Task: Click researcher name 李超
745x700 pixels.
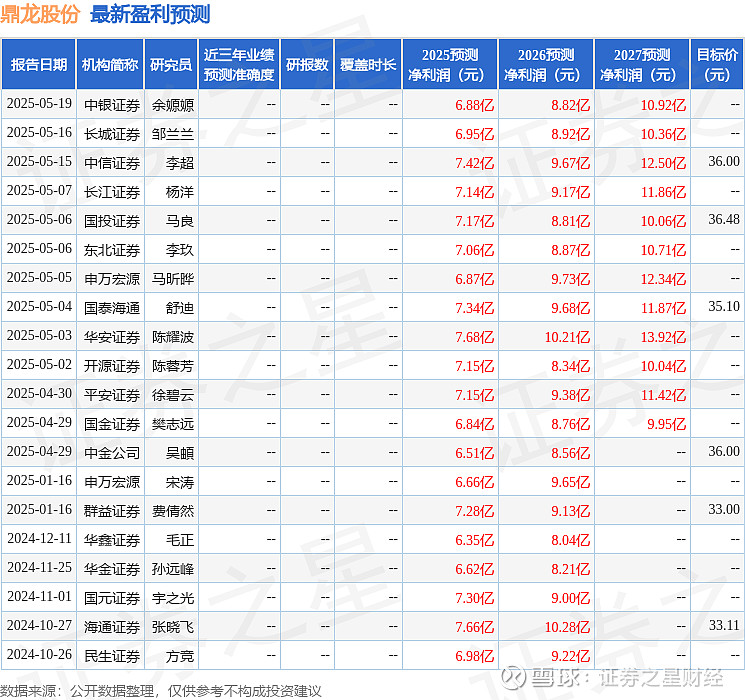Action: coord(180,163)
